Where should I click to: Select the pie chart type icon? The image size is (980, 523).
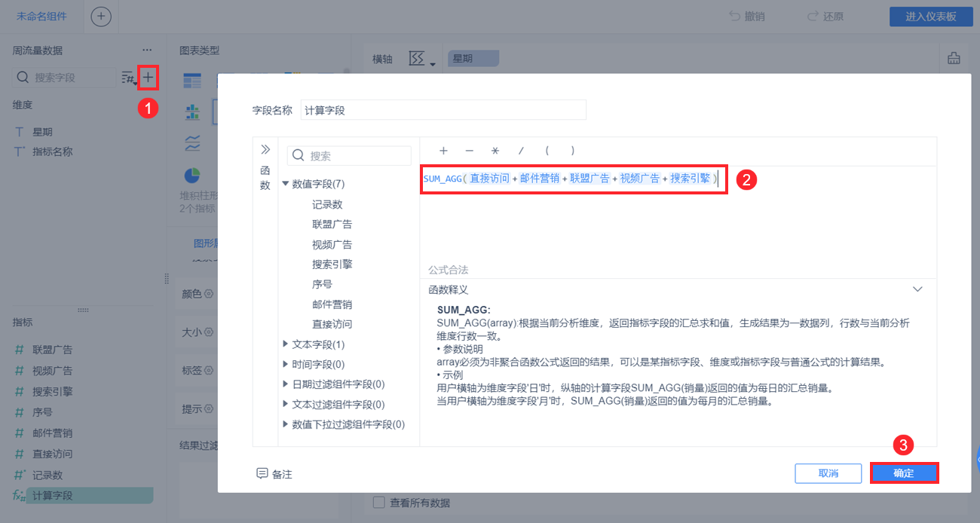point(192,175)
